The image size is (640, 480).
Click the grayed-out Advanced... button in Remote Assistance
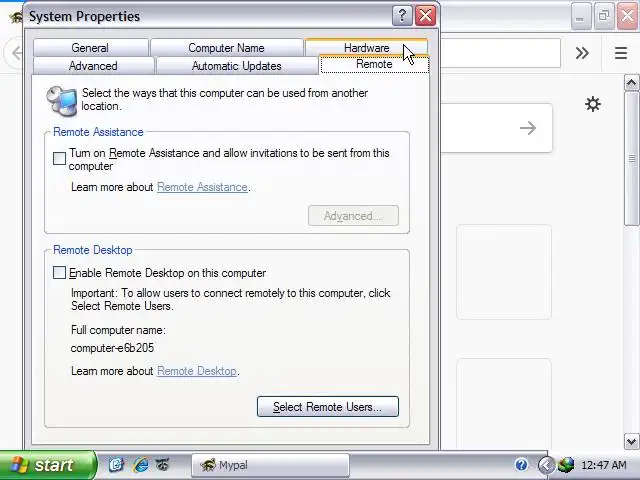point(353,216)
